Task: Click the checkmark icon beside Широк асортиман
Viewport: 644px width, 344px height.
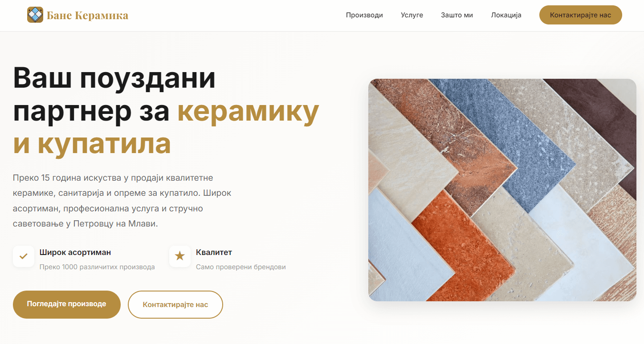Action: 24,256
